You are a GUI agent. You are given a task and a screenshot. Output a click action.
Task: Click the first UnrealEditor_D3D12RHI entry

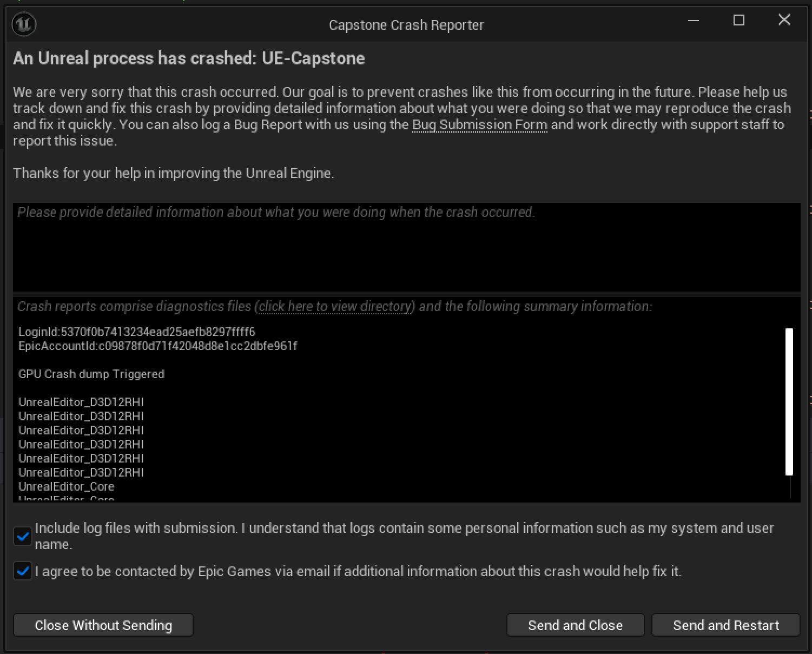point(81,402)
